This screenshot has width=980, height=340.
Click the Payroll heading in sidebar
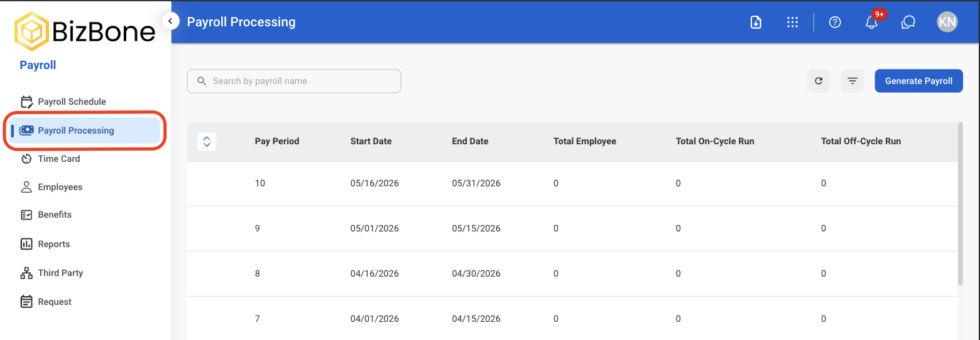[x=38, y=65]
